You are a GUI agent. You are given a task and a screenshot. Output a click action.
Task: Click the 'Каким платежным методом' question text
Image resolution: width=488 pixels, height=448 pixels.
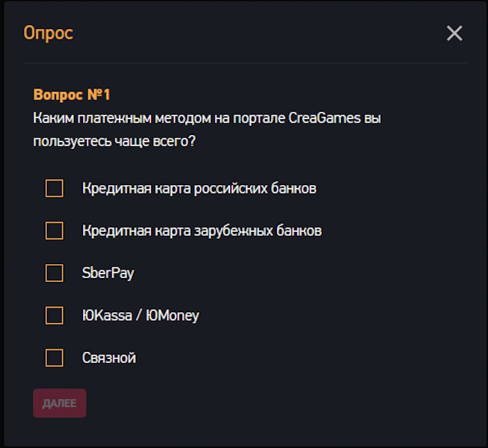point(122,119)
